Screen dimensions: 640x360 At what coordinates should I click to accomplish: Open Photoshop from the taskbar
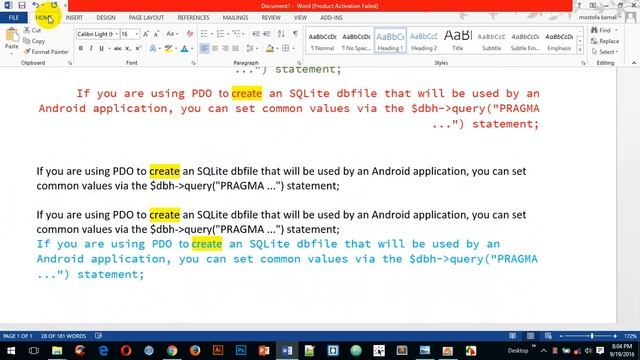(241, 351)
